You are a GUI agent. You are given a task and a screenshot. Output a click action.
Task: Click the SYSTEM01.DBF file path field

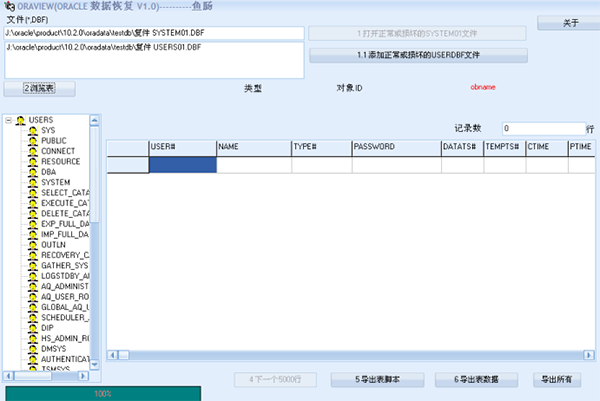pyautogui.click(x=154, y=33)
